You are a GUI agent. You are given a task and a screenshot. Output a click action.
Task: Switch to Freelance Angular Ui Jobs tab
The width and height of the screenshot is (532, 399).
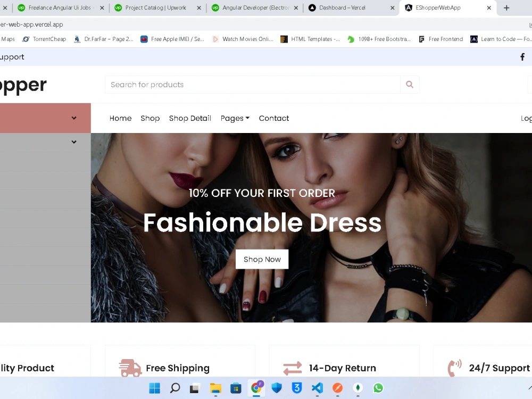(x=61, y=8)
